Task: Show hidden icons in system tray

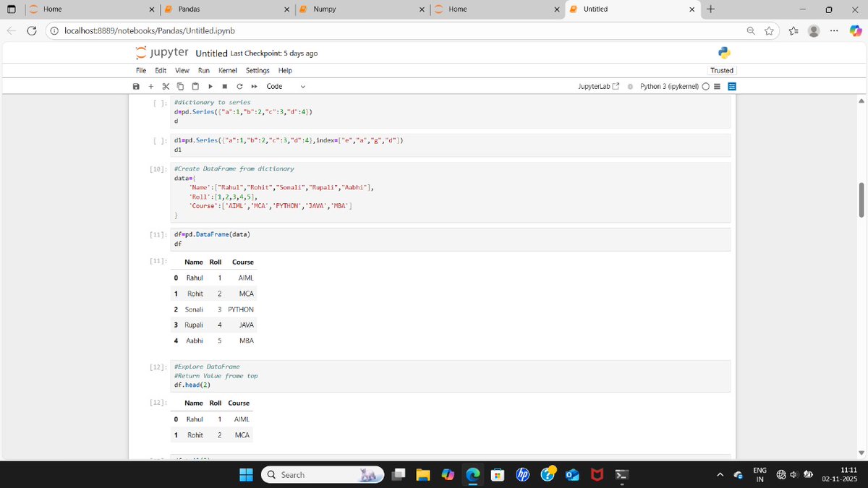Action: click(x=720, y=474)
